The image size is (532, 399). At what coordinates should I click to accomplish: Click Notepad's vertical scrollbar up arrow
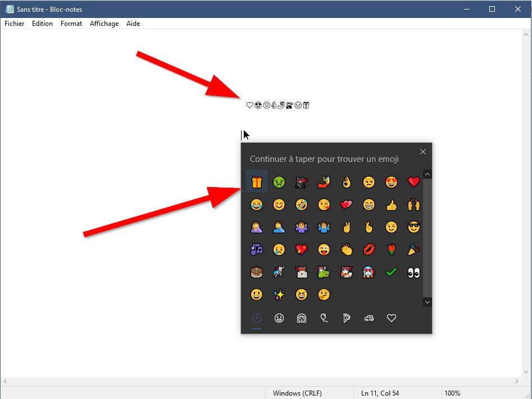point(526,34)
